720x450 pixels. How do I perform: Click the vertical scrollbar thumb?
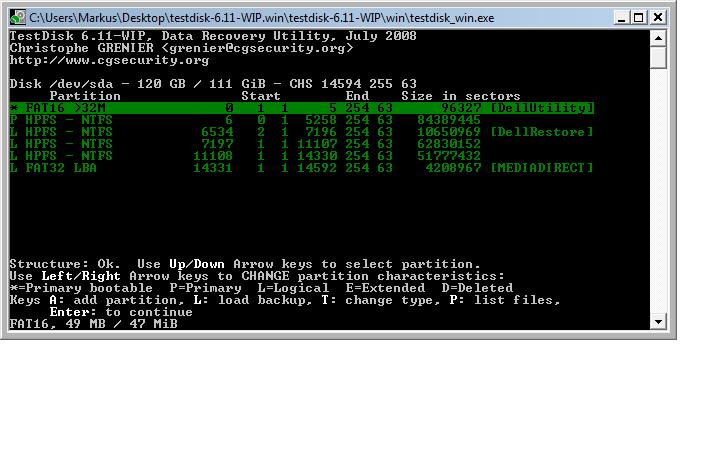658,57
